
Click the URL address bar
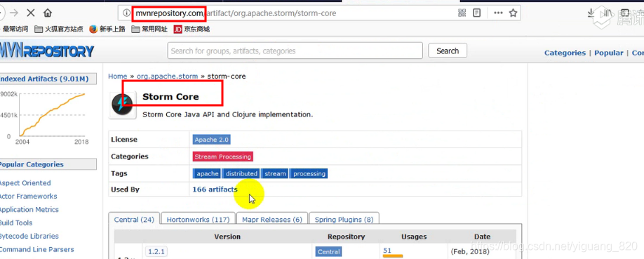tap(319, 13)
